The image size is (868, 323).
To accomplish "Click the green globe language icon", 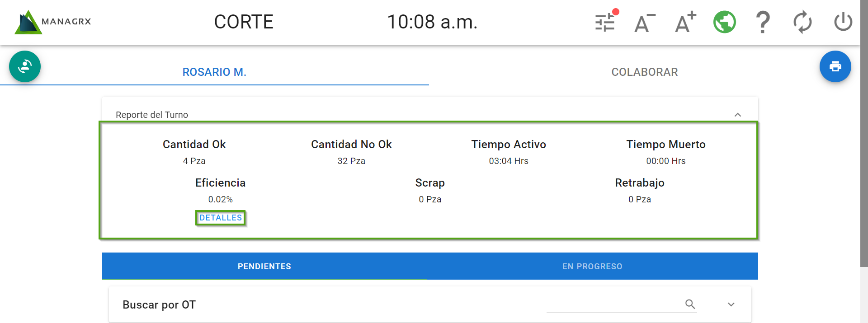I will (x=724, y=22).
